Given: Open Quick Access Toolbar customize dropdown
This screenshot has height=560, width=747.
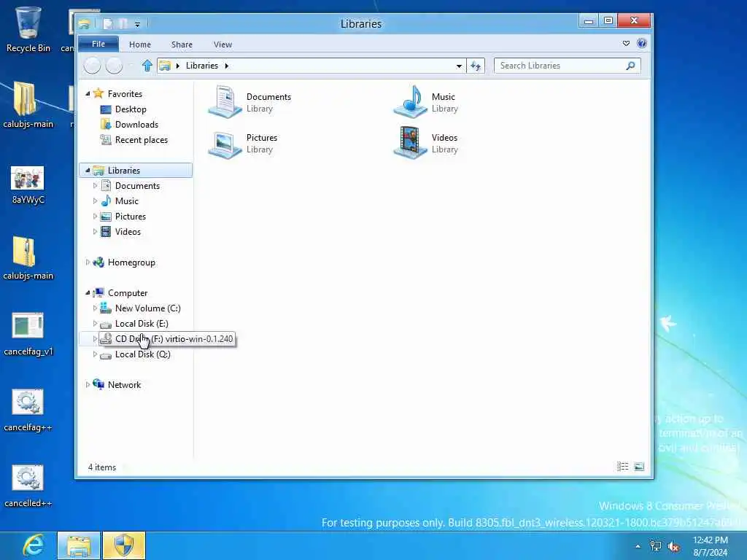Looking at the screenshot, I should pos(137,24).
